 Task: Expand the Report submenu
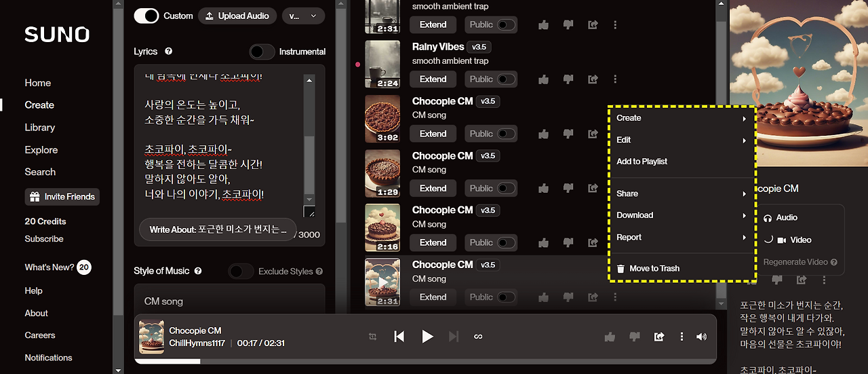tap(681, 238)
